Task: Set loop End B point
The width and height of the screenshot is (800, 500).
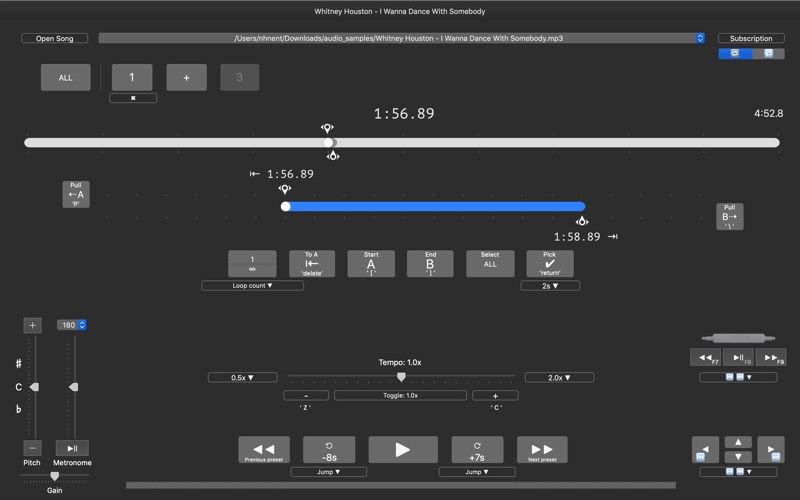Action: (430, 264)
